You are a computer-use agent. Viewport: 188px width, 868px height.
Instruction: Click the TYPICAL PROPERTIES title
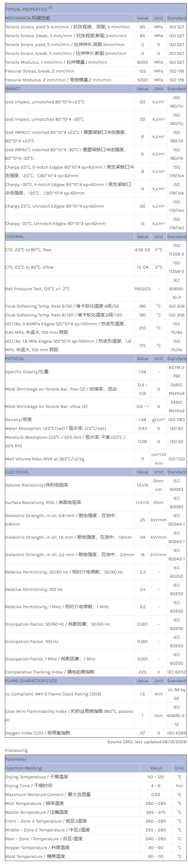click(28, 9)
